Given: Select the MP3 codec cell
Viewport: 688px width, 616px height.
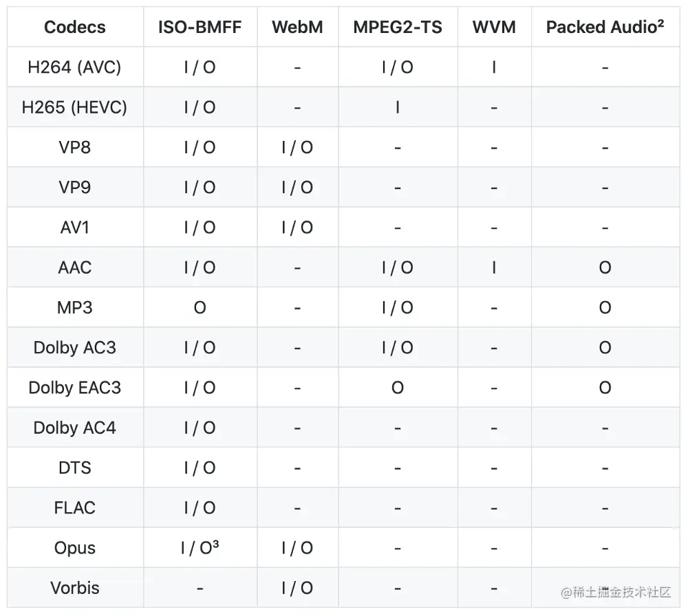Looking at the screenshot, I should [x=74, y=307].
